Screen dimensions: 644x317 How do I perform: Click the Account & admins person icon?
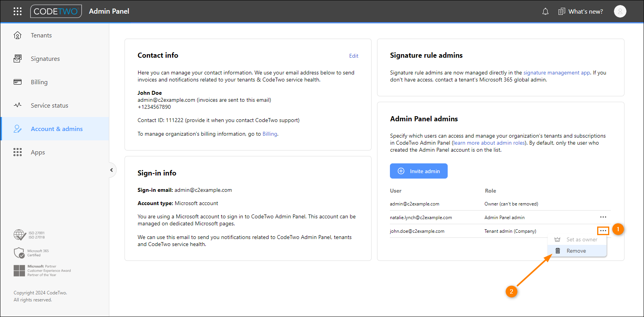pos(18,129)
